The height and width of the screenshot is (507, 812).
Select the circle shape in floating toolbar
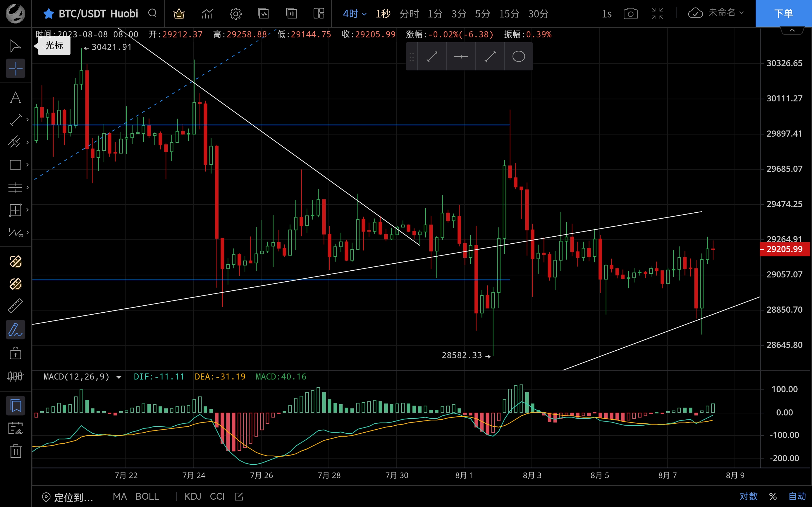click(518, 56)
